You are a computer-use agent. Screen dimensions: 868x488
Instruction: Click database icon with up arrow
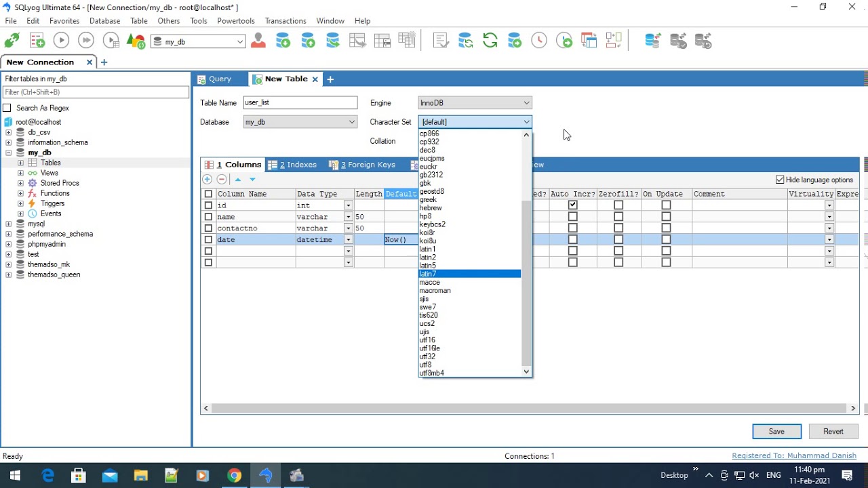pos(308,41)
